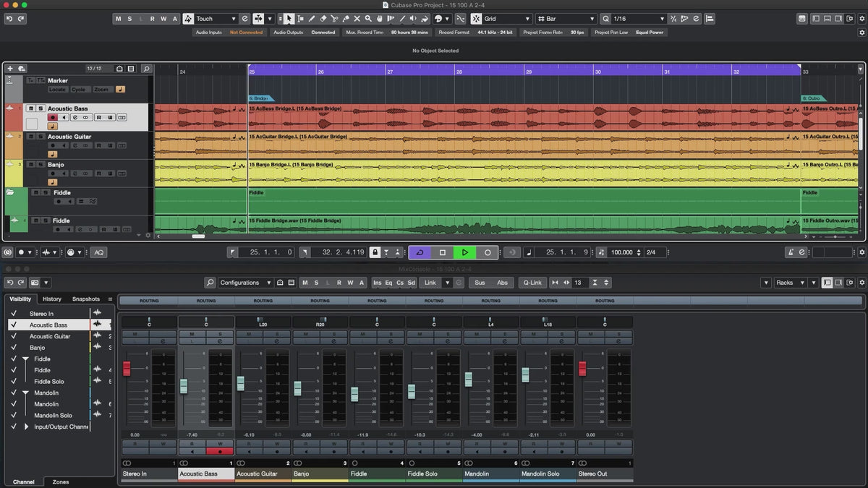Click the Q-Link button in MixConsole

coord(533,283)
